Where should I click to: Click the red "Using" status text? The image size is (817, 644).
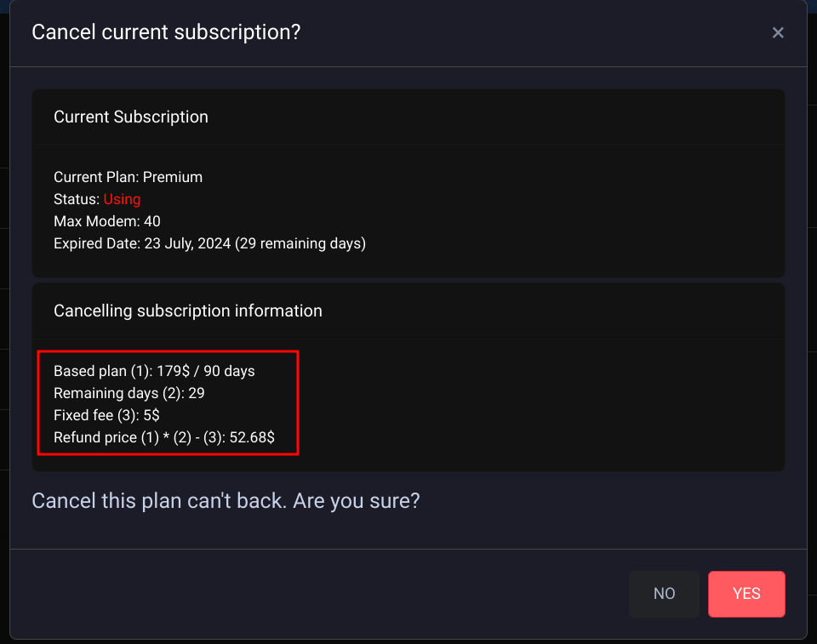pos(122,199)
